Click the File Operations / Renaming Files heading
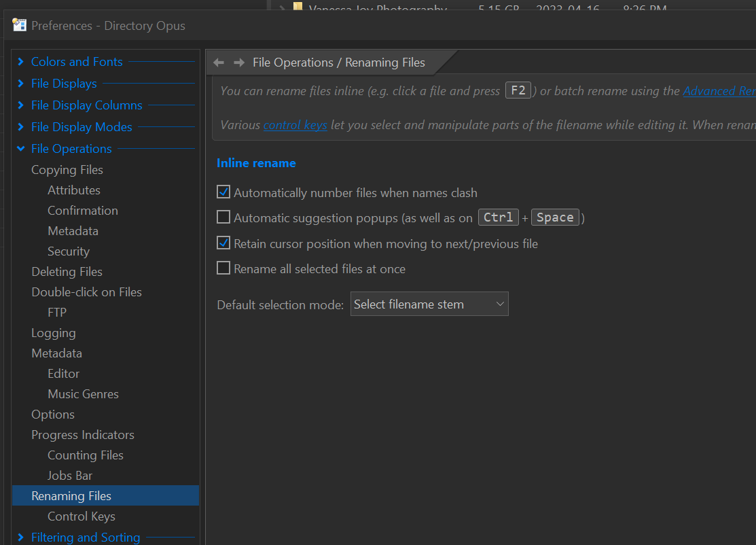Image resolution: width=756 pixels, height=545 pixels. [x=338, y=63]
